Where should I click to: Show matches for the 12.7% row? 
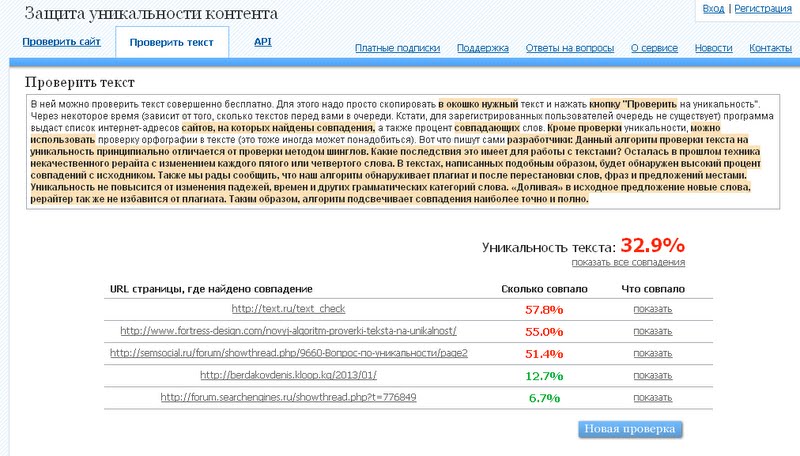[x=653, y=375]
